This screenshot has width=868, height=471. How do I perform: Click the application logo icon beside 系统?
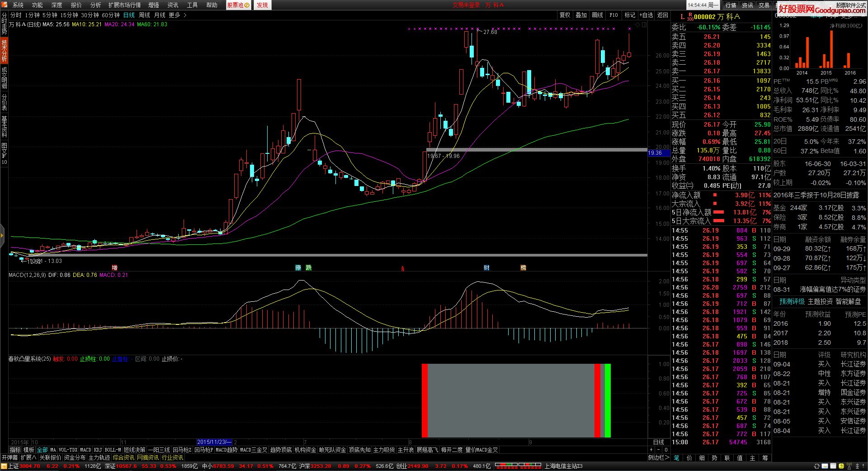pos(5,5)
